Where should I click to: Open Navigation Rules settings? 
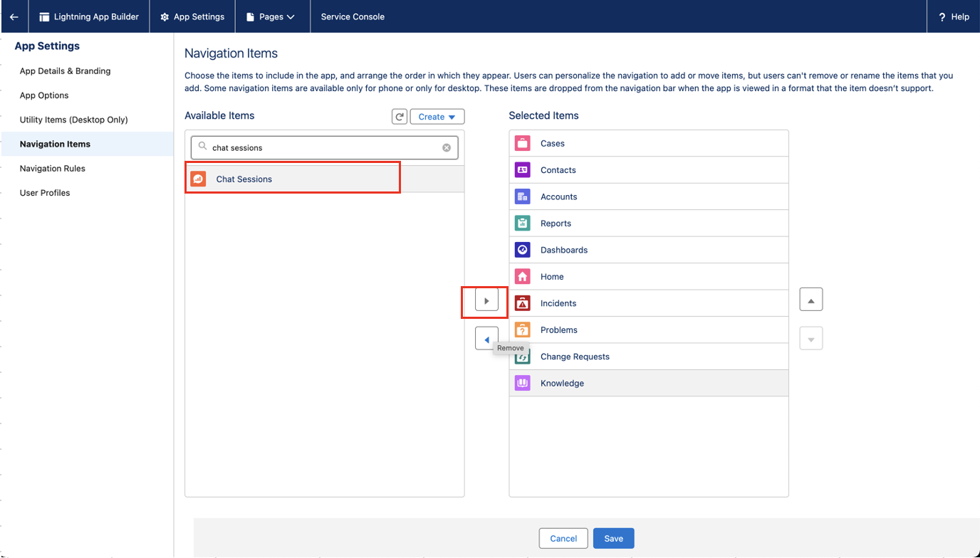[x=53, y=169]
